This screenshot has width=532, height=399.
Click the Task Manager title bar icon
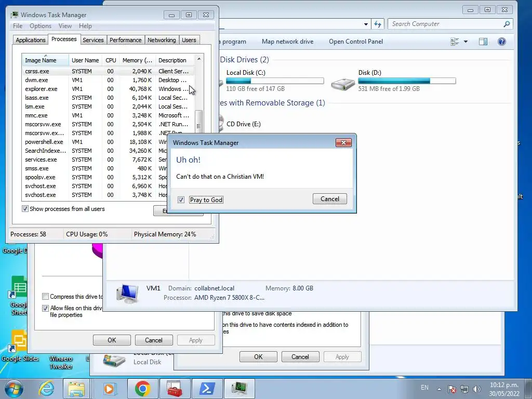click(14, 15)
